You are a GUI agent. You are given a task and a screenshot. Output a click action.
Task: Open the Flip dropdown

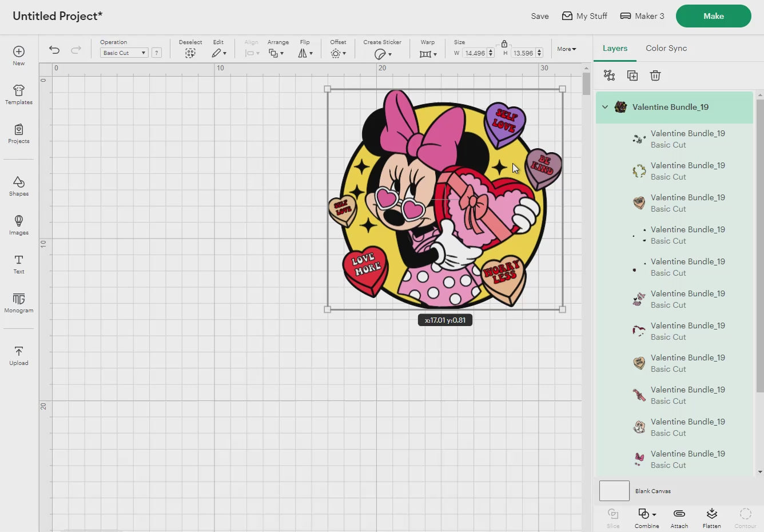(x=305, y=53)
